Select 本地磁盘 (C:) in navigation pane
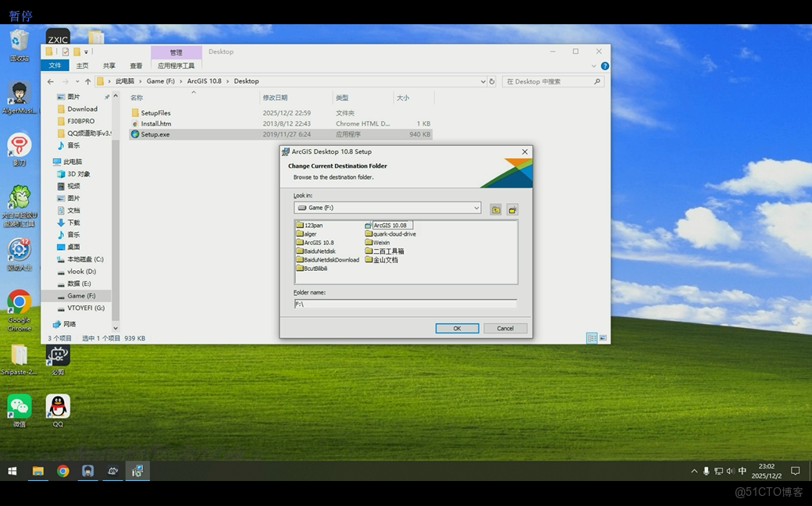 click(85, 259)
